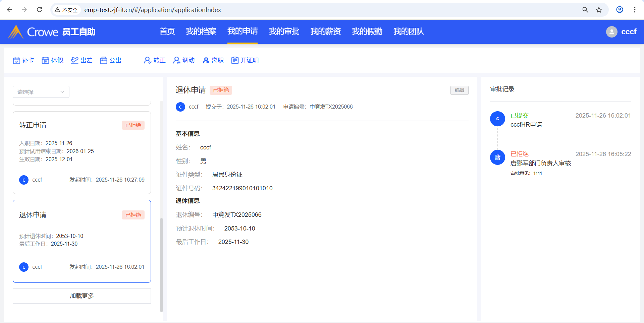644x323 pixels.
Task: Open the 调动 transfer icon
Action: (x=176, y=60)
